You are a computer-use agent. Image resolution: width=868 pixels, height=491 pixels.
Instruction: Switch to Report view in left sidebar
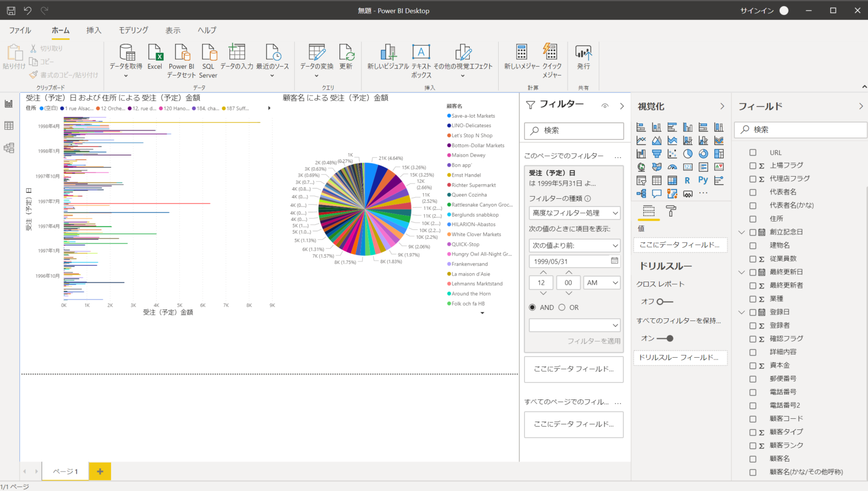point(9,104)
